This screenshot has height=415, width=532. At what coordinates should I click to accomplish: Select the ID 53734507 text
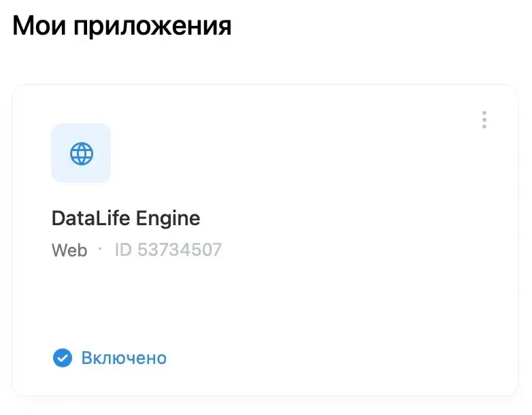click(x=168, y=250)
